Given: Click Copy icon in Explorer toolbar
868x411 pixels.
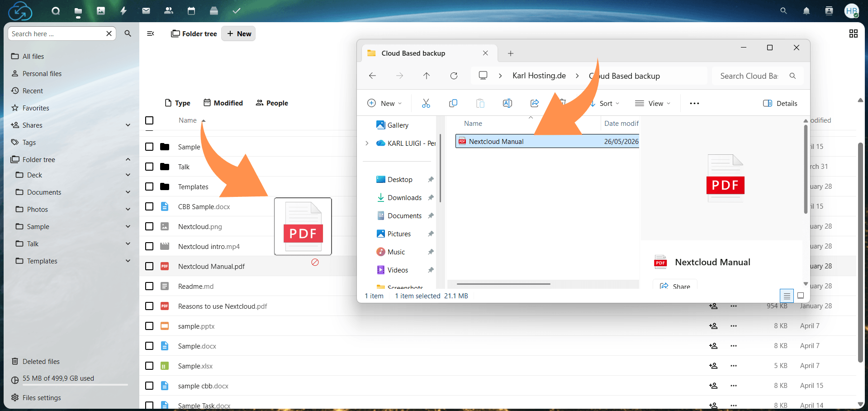Looking at the screenshot, I should click(453, 103).
